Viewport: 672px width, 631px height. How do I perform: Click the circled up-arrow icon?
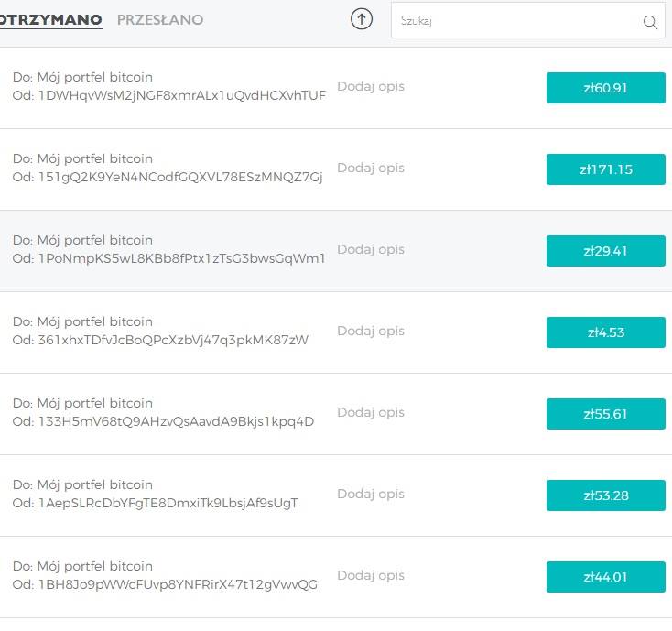[362, 19]
